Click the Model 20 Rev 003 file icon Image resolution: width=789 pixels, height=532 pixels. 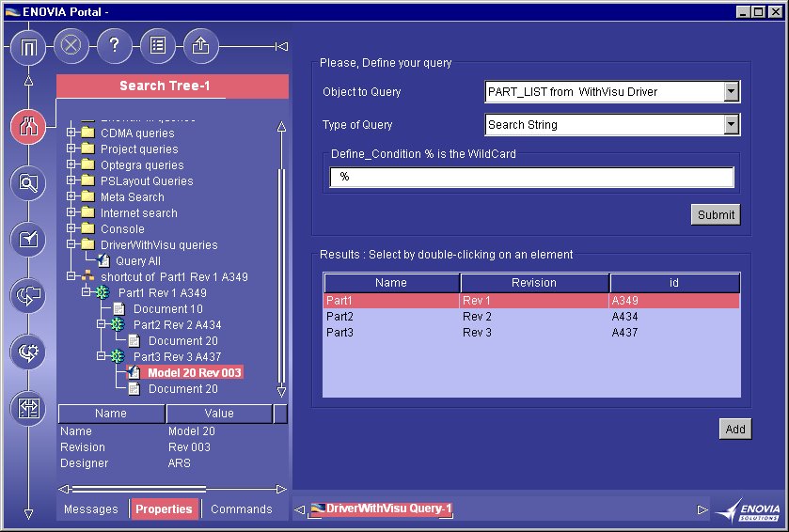[134, 372]
